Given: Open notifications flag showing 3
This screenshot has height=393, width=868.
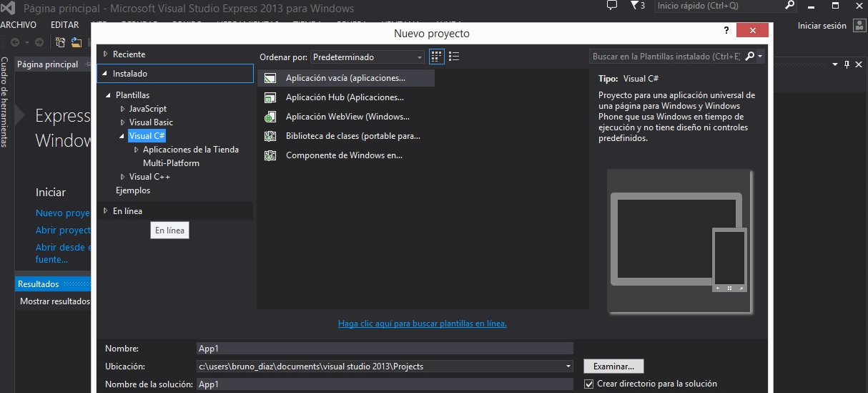Looking at the screenshot, I should (x=638, y=6).
